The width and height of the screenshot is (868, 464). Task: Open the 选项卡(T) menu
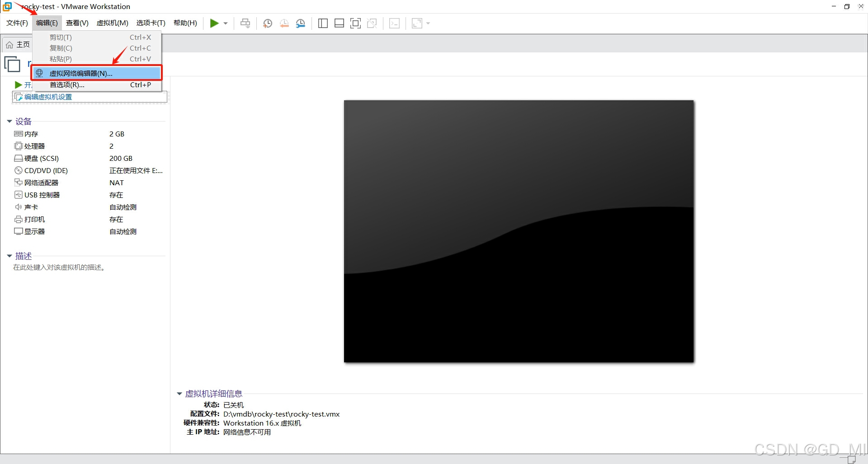[x=151, y=23]
